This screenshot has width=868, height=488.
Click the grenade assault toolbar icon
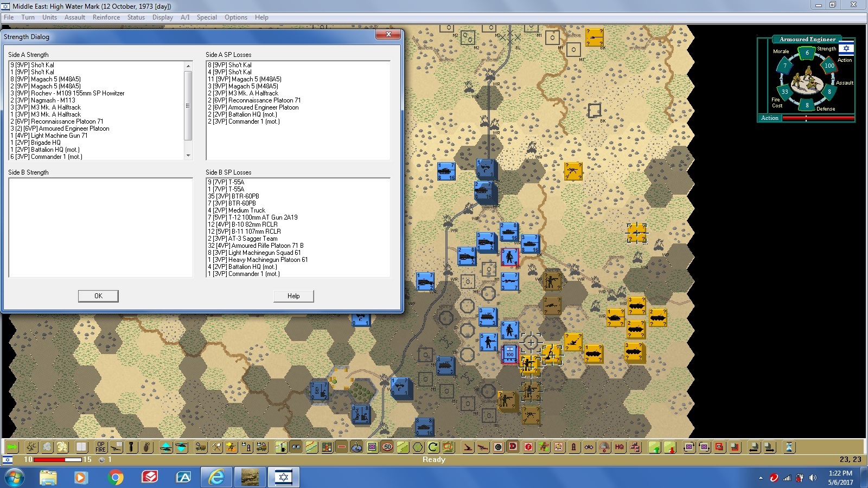click(x=146, y=448)
